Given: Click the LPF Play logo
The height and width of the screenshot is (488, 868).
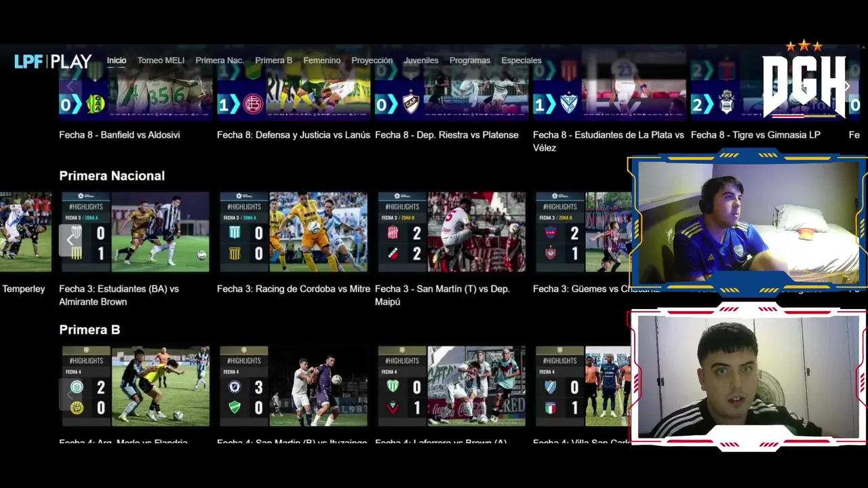Looking at the screenshot, I should point(53,61).
